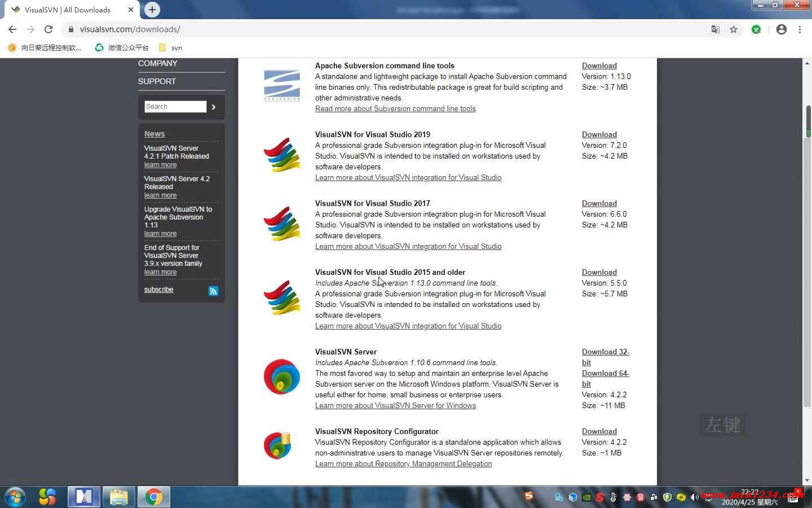Viewport: 812px width, 508px height.
Task: Click the VisualSVN 2015 and older logo
Action: point(282,297)
